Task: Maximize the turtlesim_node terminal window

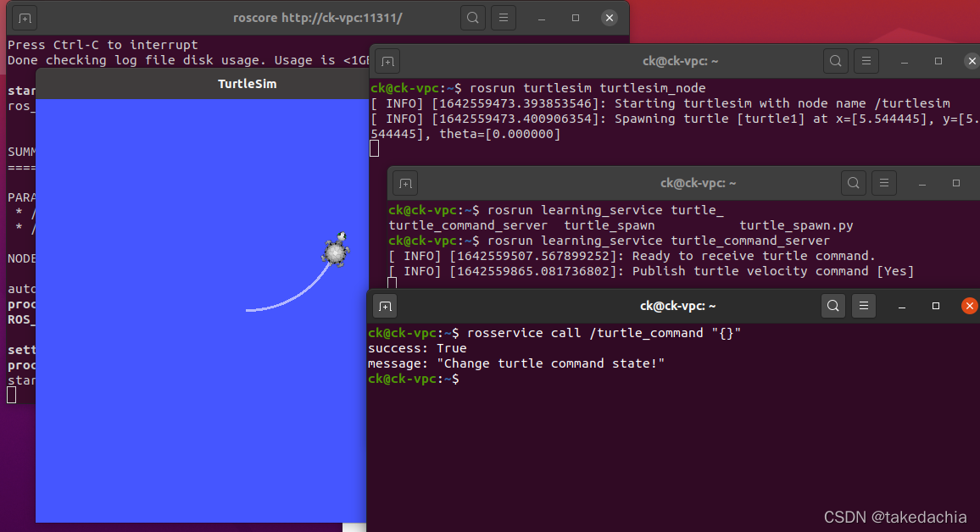Action: pyautogui.click(x=938, y=61)
